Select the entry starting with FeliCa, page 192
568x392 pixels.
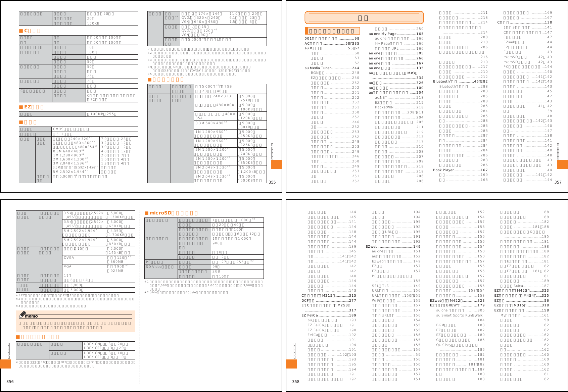[x=332, y=335]
